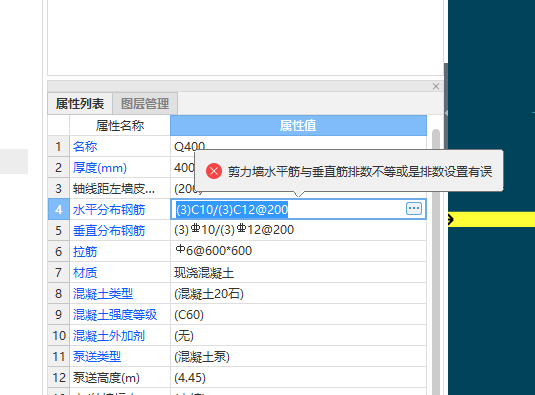Select the 属性值 column header
The height and width of the screenshot is (395, 535).
click(x=298, y=125)
